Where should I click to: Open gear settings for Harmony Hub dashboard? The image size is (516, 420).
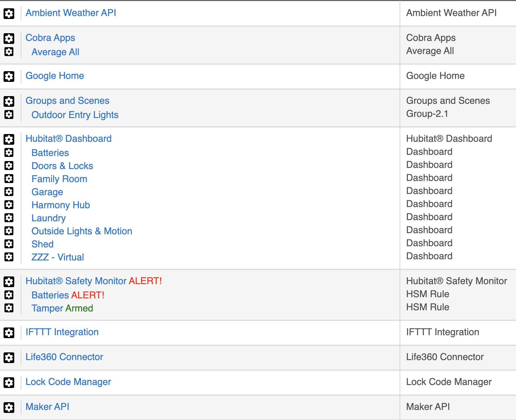point(9,205)
